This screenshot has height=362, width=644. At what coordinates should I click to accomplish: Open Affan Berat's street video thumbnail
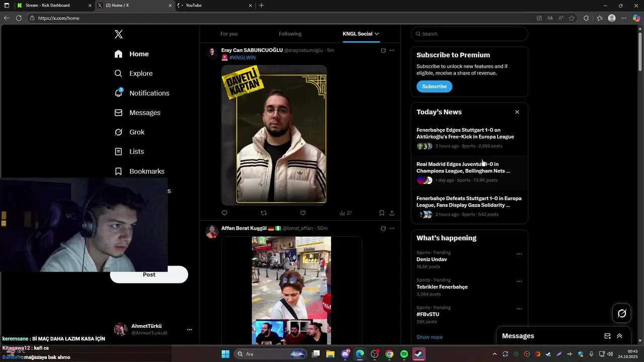point(291,291)
